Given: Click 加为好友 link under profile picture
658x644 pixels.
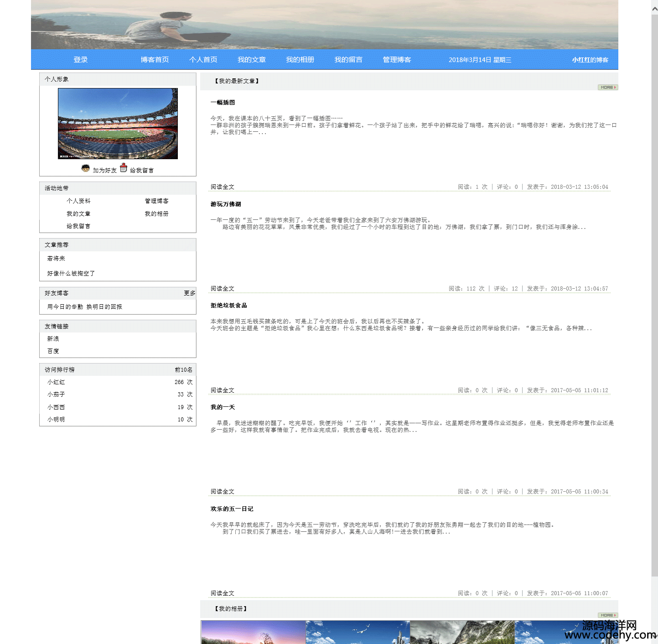Looking at the screenshot, I should 105,170.
